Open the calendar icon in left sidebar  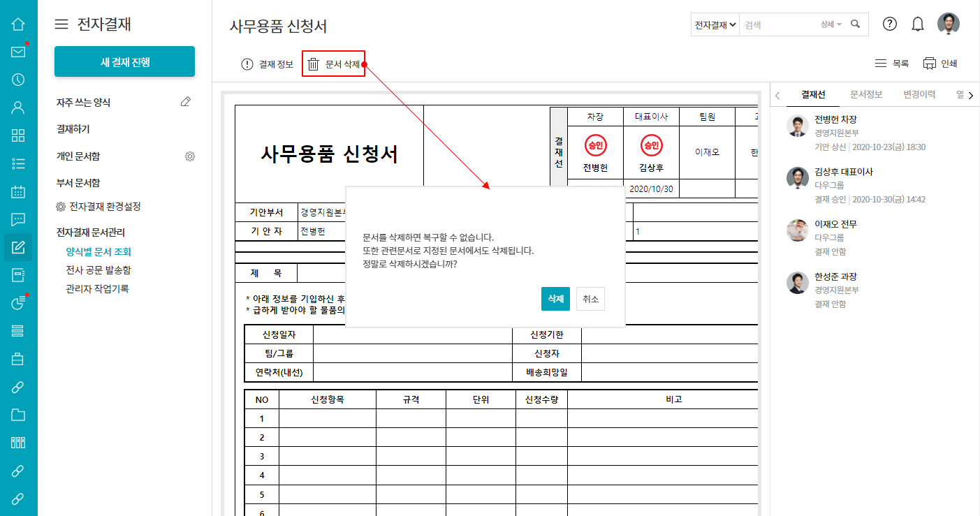[x=18, y=191]
